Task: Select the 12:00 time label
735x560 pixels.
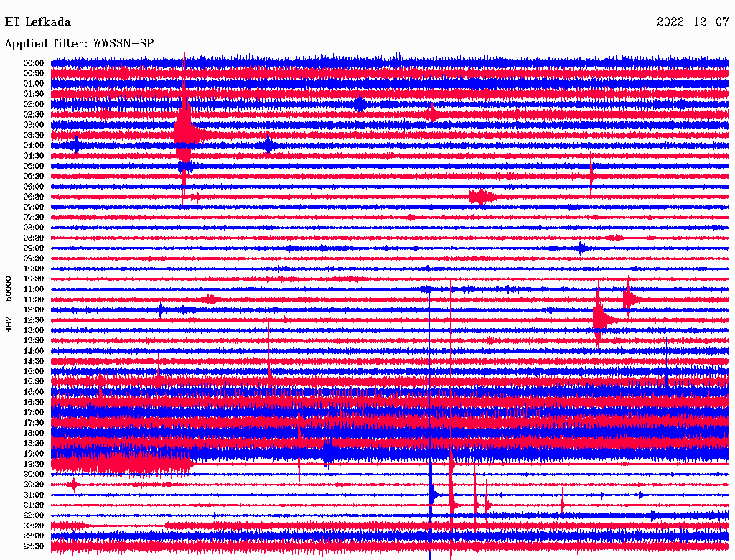Action: [33, 310]
